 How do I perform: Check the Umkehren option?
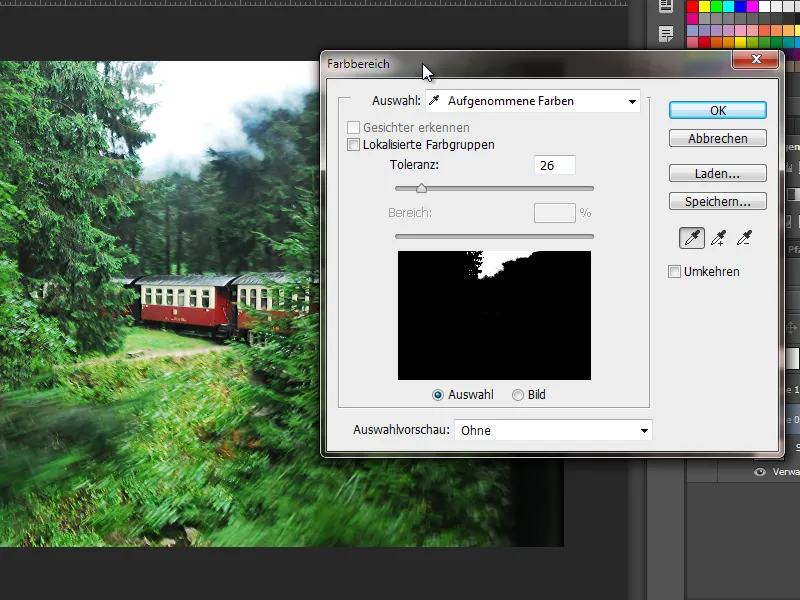click(x=674, y=271)
